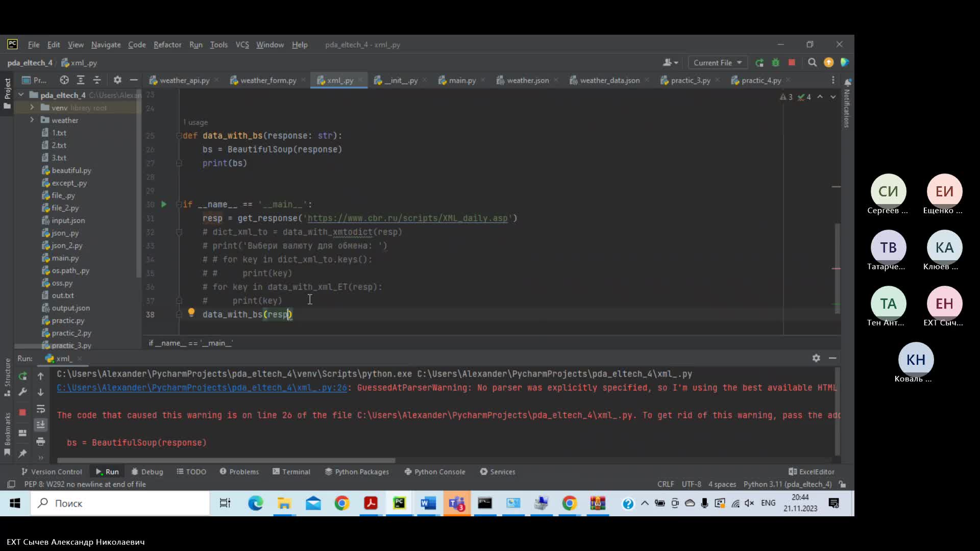Open the VCS menu

[242, 45]
